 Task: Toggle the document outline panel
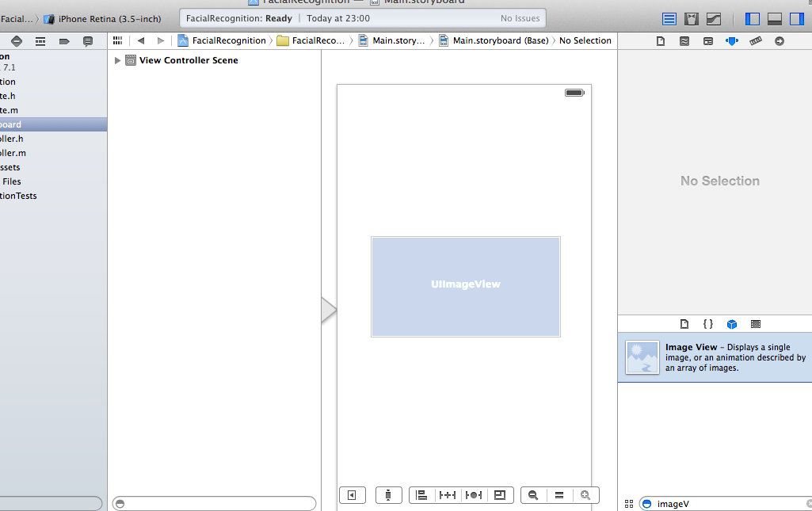pos(353,494)
